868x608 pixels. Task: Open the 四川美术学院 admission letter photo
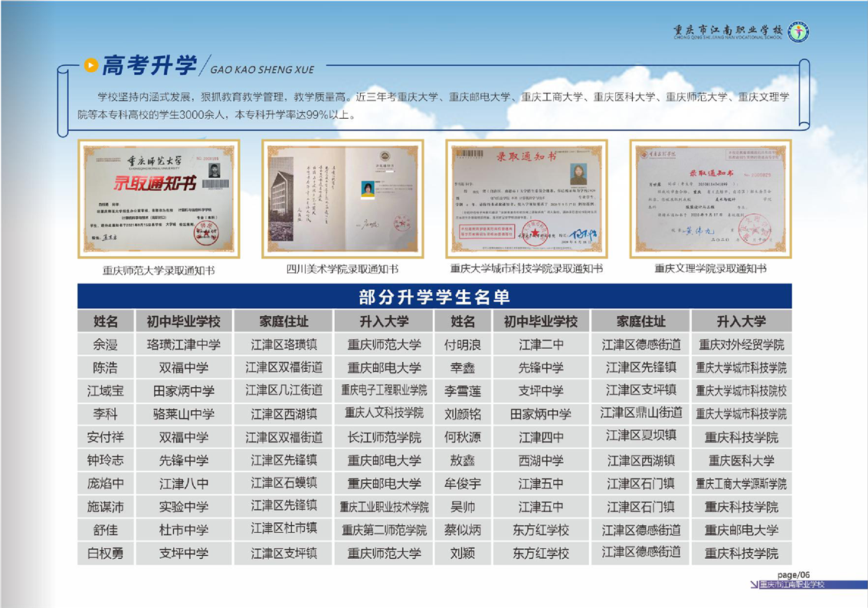tap(342, 199)
